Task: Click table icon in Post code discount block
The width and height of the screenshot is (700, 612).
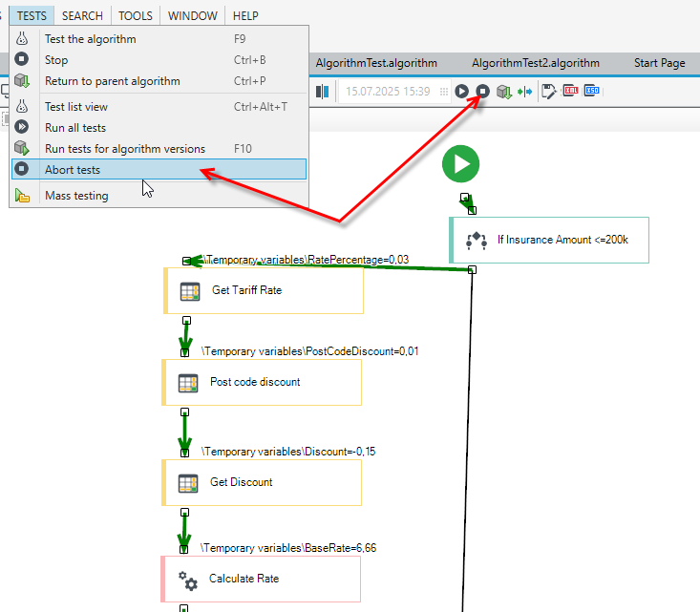Action: pyautogui.click(x=188, y=383)
